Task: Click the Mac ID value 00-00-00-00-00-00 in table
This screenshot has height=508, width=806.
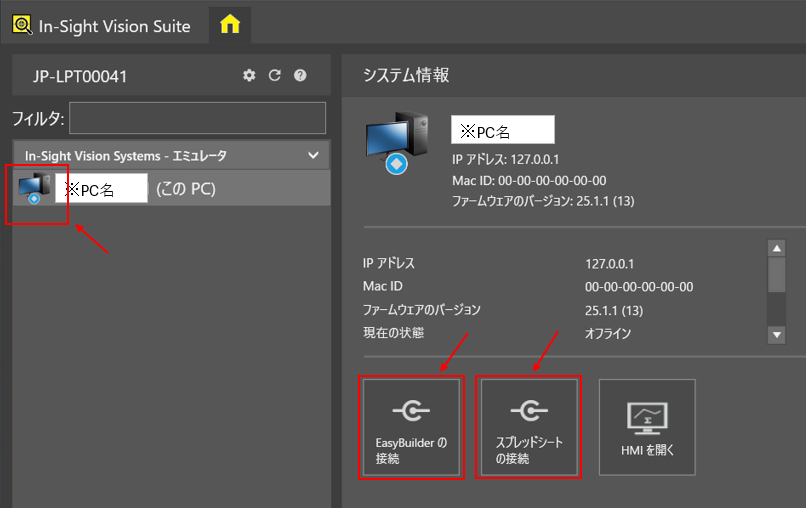Action: point(639,287)
